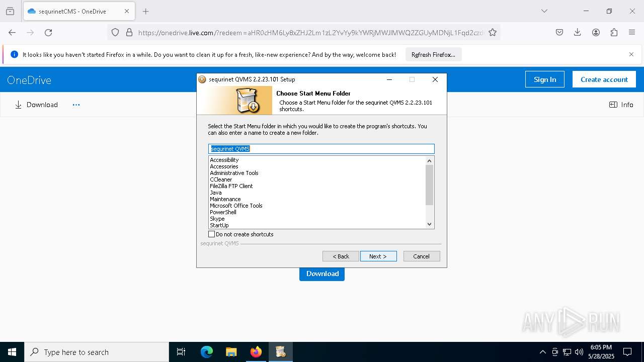Select CCleaner in the folder list

click(x=221, y=179)
